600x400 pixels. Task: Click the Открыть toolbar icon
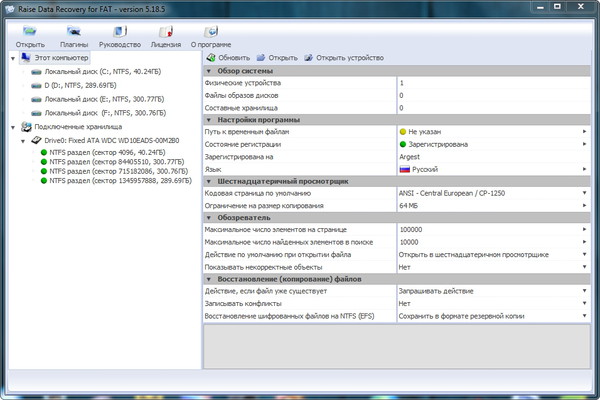(x=29, y=31)
